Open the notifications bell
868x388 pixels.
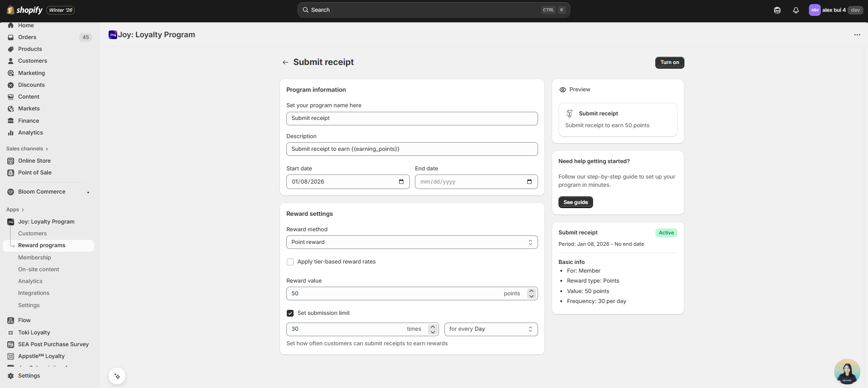(796, 10)
